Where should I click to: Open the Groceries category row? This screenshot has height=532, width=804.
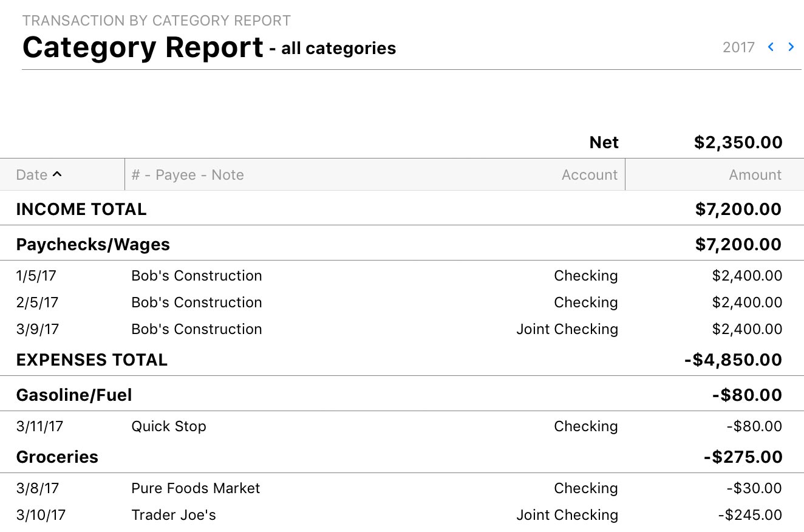tap(57, 457)
